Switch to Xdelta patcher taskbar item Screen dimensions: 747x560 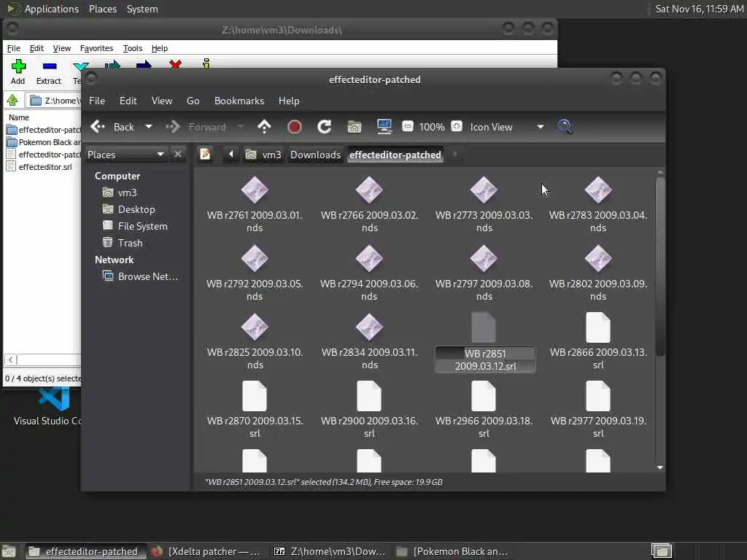click(x=206, y=551)
